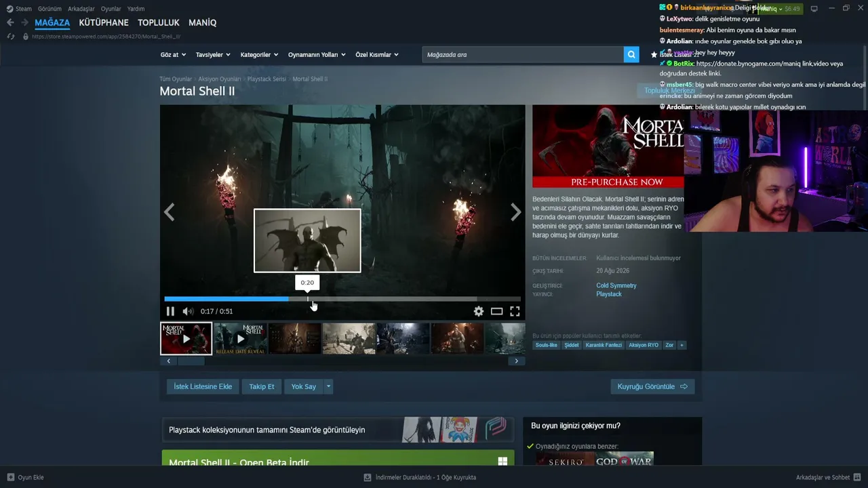
Task: Click the Mağazada ara search field
Action: tap(522, 55)
